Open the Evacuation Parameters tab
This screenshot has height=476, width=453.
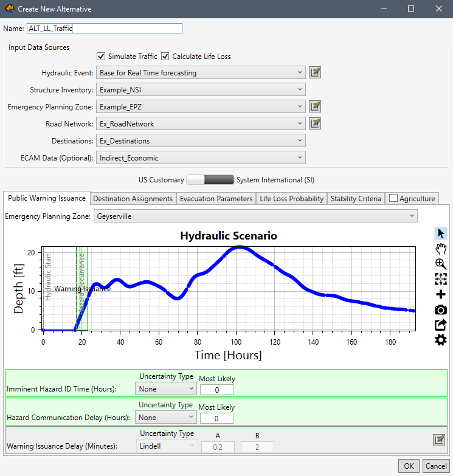tap(216, 199)
